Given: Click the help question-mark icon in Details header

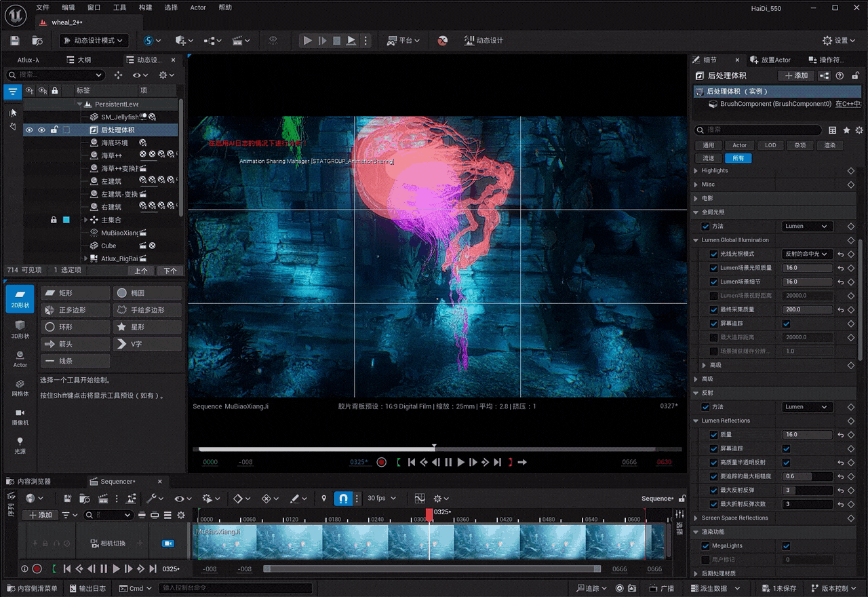Looking at the screenshot, I should 840,76.
